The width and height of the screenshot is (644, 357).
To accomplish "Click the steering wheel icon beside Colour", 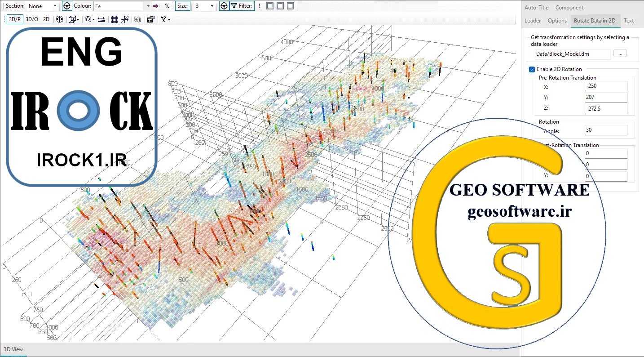I will [x=67, y=6].
